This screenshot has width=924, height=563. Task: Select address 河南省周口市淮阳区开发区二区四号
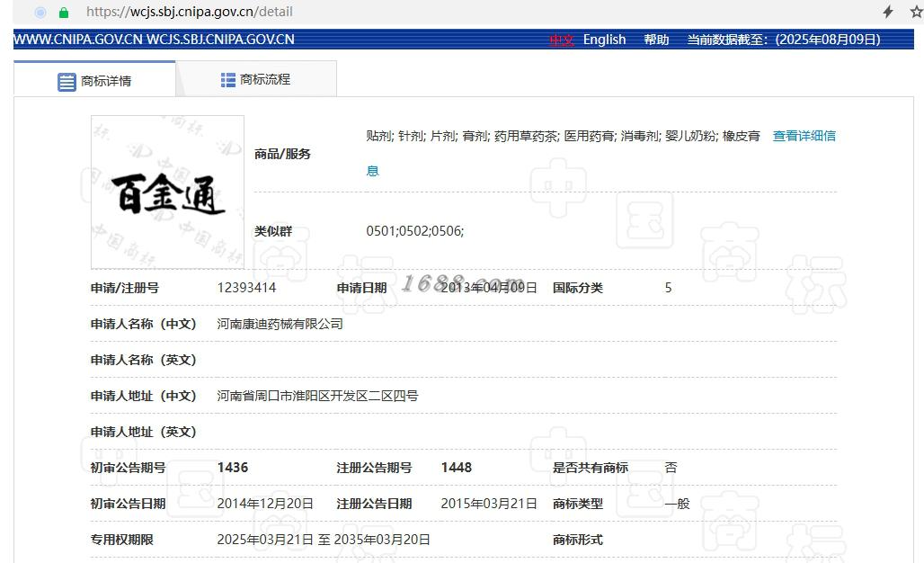pyautogui.click(x=317, y=396)
